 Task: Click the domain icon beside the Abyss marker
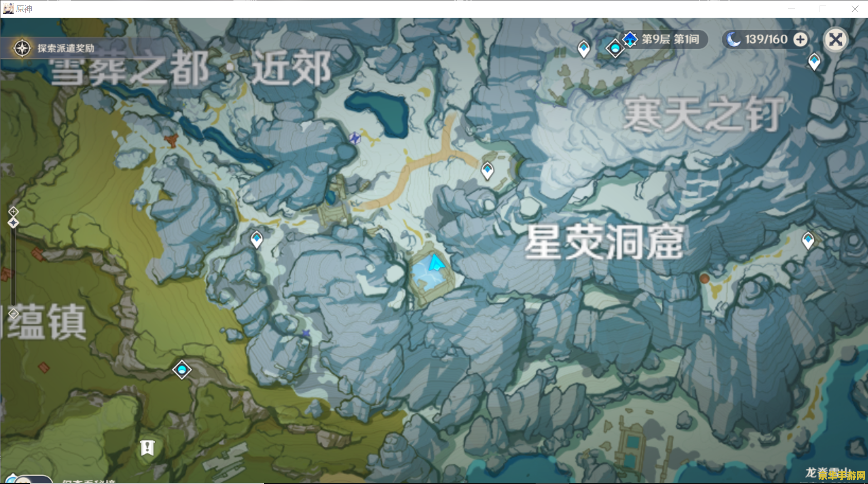point(615,49)
